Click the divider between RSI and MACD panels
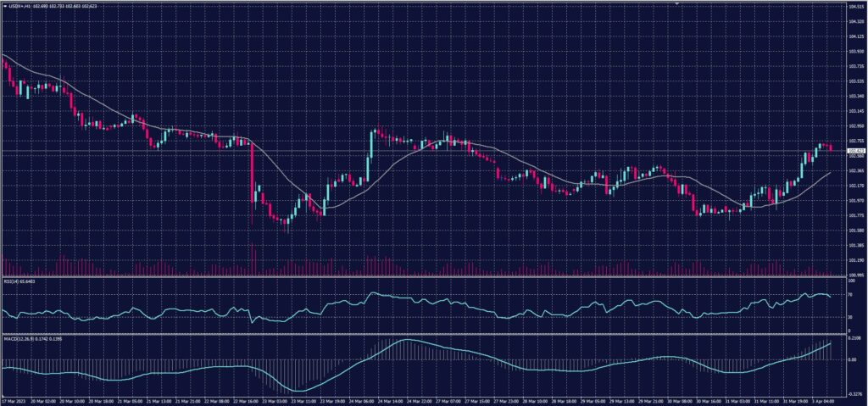 (424, 333)
